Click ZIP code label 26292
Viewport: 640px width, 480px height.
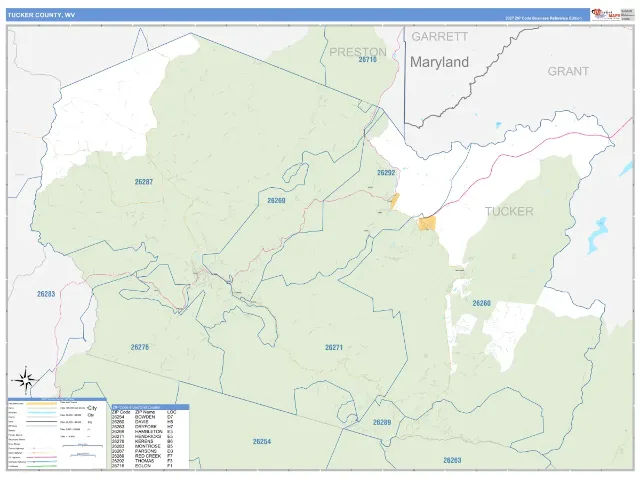coord(386,173)
